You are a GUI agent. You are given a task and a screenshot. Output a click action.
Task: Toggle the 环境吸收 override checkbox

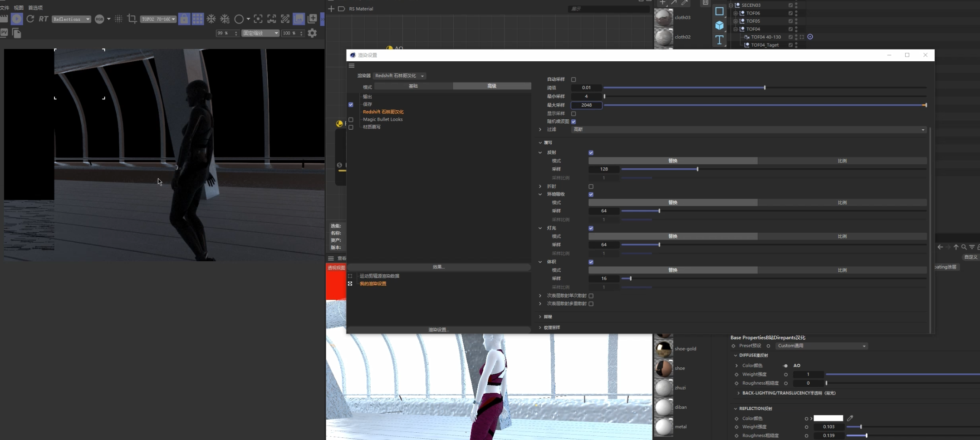pos(591,195)
